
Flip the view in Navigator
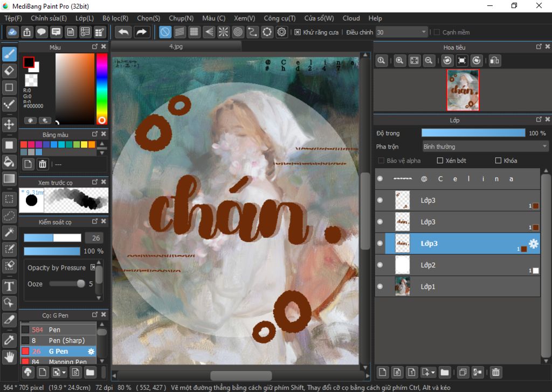(x=495, y=60)
